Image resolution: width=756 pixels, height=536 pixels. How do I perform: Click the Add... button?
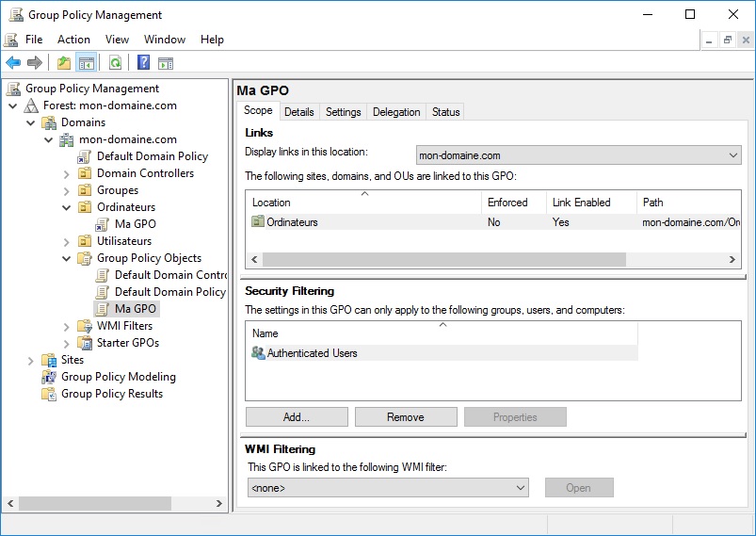(x=297, y=416)
